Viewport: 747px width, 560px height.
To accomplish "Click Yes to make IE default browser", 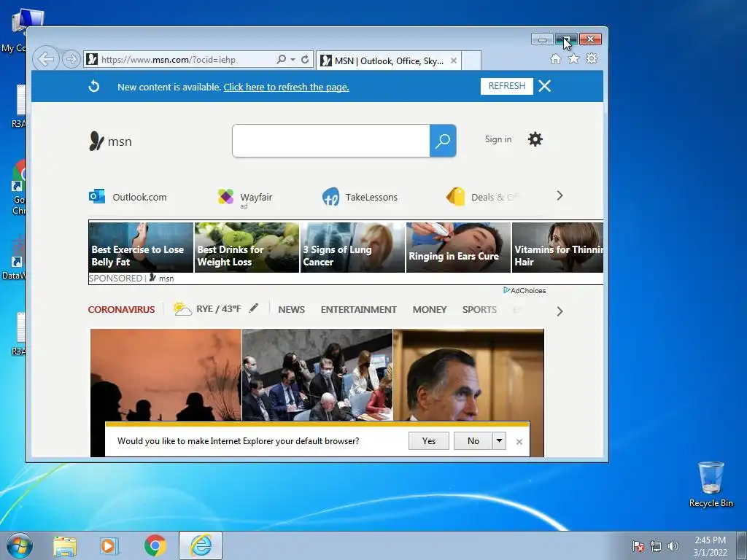I will (429, 441).
